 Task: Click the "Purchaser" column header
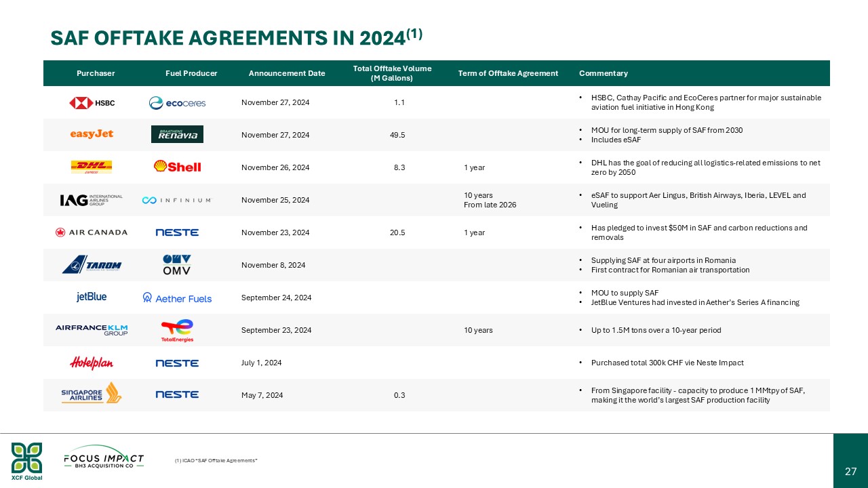pyautogui.click(x=96, y=73)
